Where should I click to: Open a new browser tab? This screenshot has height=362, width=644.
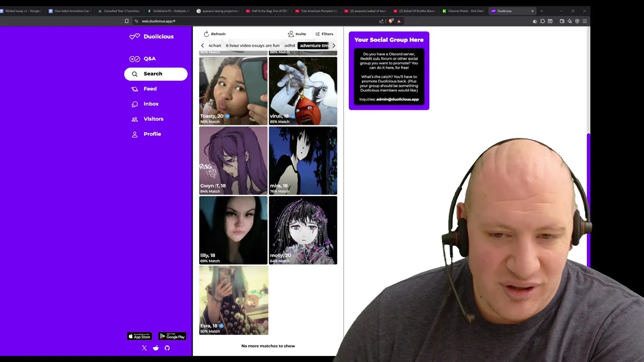pos(542,11)
